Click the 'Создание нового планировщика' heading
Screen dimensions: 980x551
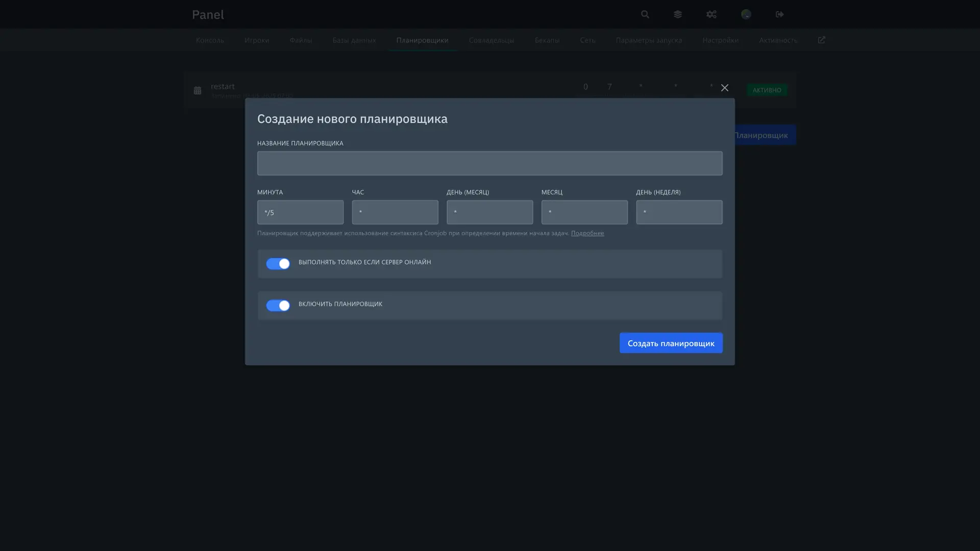(352, 119)
